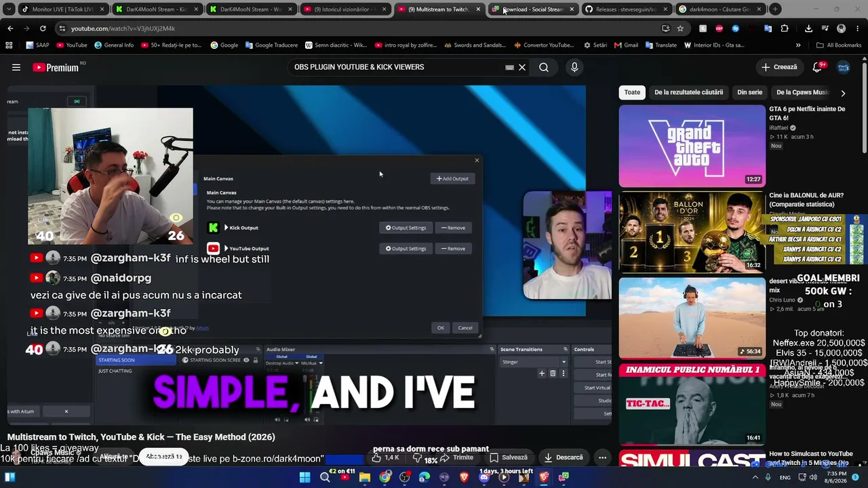Open the tab search dropdown in Chrome
868x488 pixels.
(x=9, y=9)
